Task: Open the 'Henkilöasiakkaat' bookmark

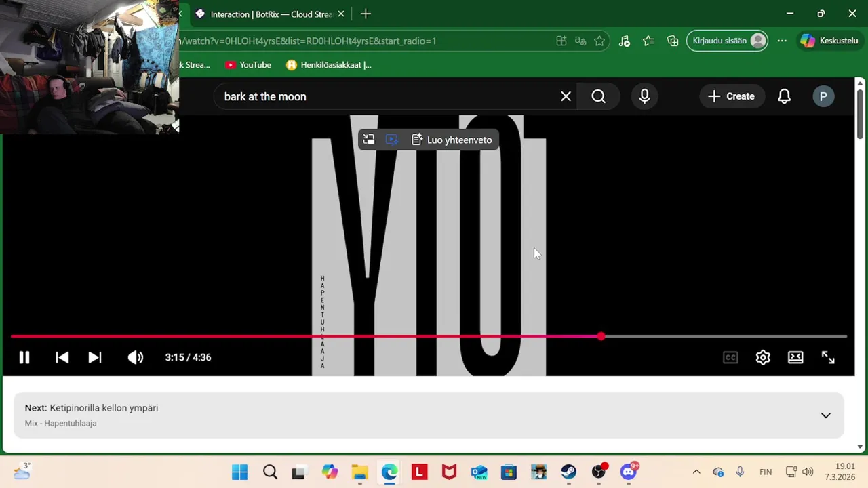Action: click(x=329, y=65)
